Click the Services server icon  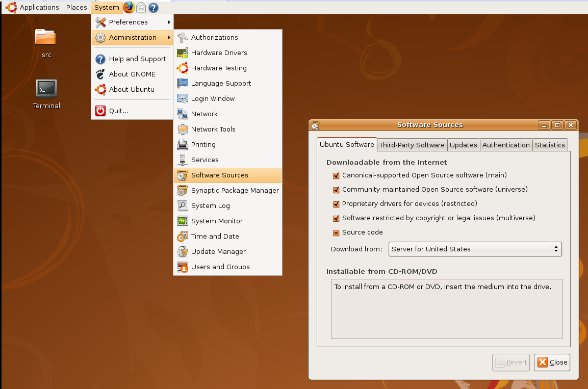[182, 160]
